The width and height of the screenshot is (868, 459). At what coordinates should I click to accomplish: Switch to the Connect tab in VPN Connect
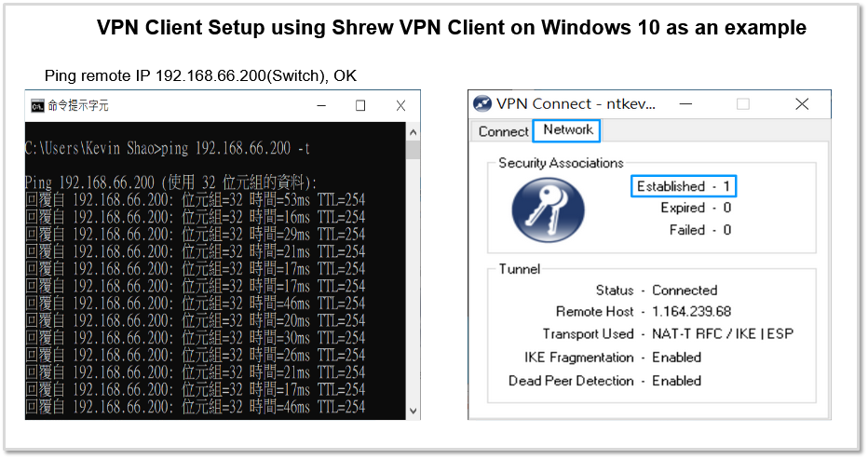pyautogui.click(x=503, y=132)
